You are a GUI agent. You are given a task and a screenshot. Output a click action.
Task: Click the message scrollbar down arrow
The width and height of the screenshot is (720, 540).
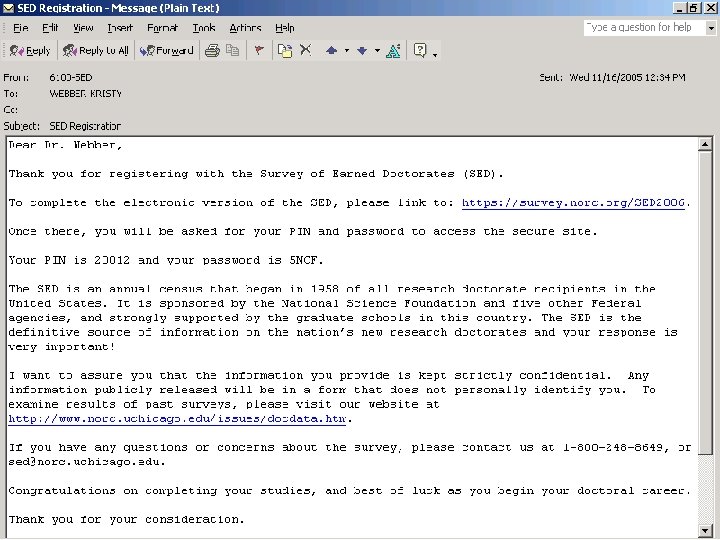pyautogui.click(x=705, y=530)
